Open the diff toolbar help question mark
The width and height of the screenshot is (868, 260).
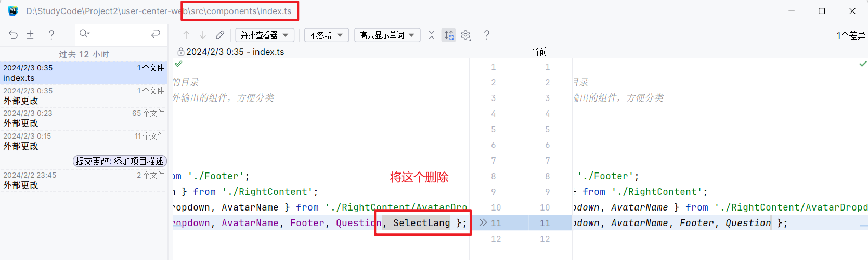(487, 35)
